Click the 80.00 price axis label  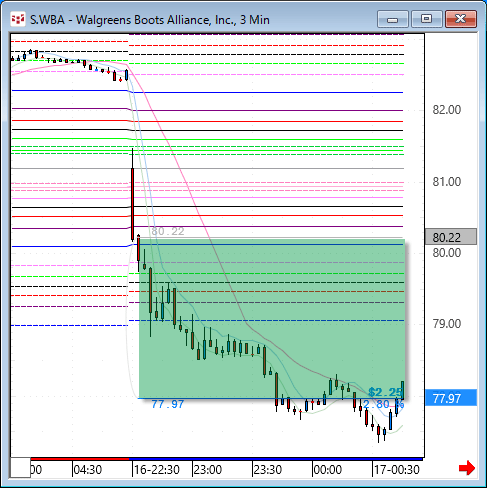point(447,253)
